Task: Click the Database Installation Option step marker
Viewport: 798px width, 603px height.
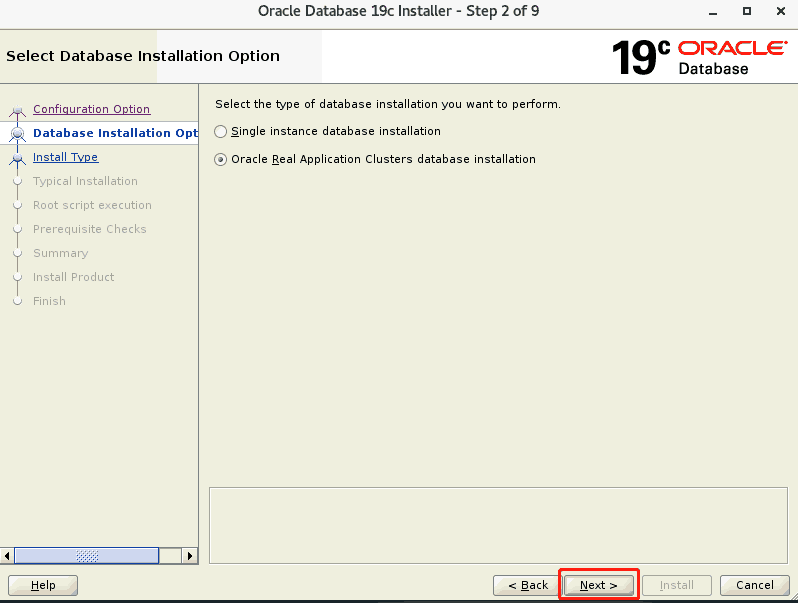Action: (x=18, y=133)
